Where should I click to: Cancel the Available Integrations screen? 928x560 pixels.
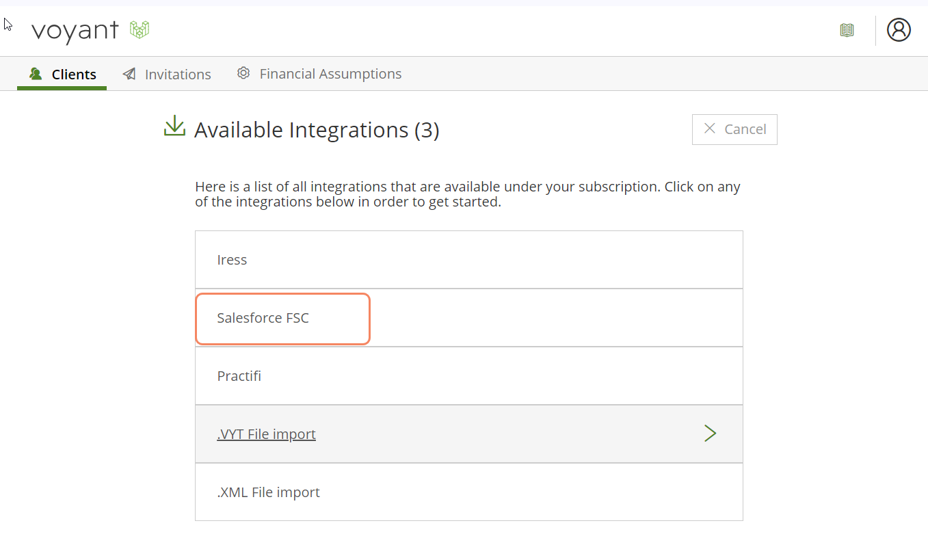pyautogui.click(x=734, y=129)
